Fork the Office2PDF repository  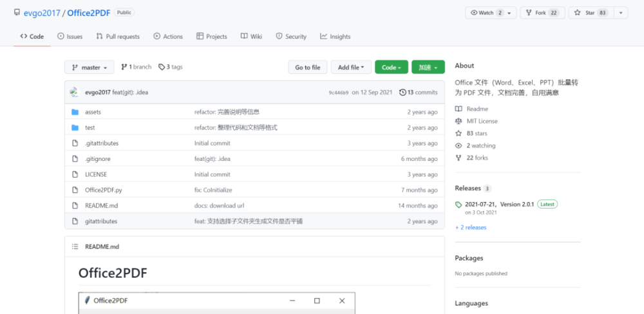click(x=542, y=13)
